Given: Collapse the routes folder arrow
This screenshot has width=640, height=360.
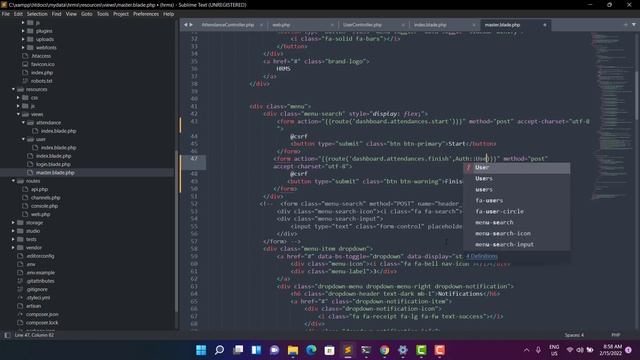Looking at the screenshot, I should point(13,181).
